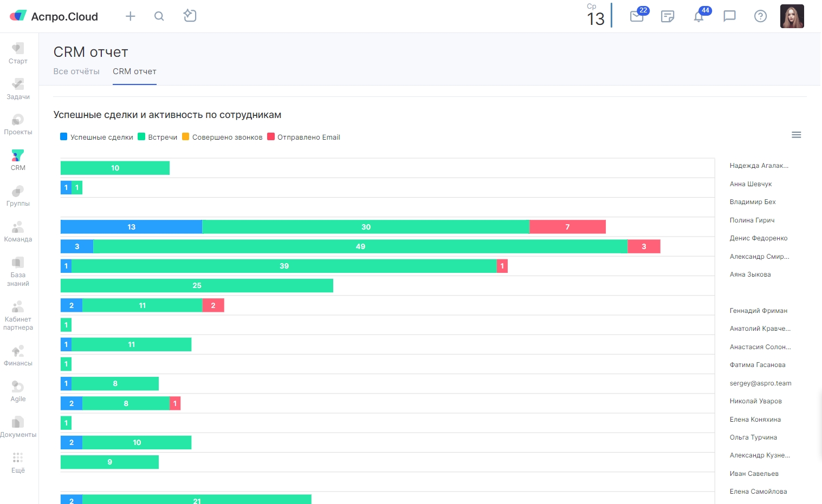Click the axis label Николай Уваров

[755, 401]
